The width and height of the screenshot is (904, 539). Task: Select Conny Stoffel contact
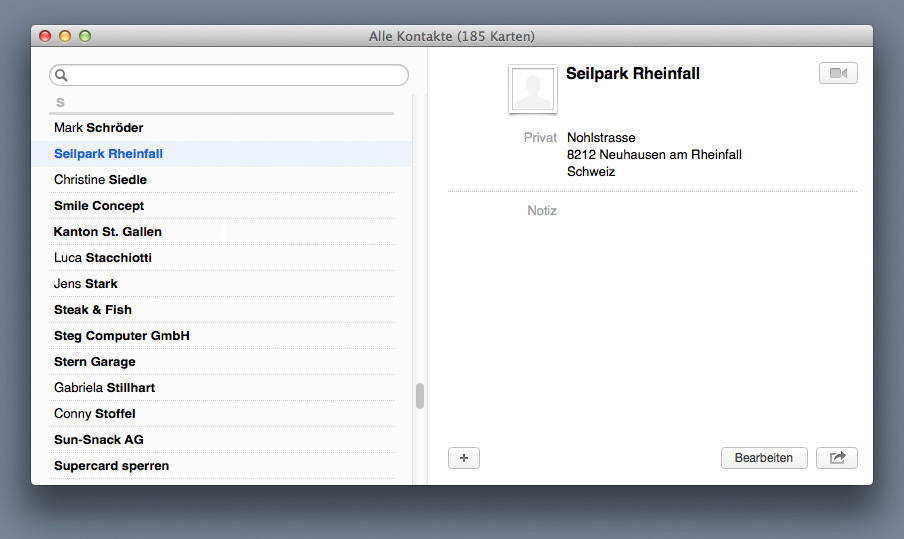(222, 413)
